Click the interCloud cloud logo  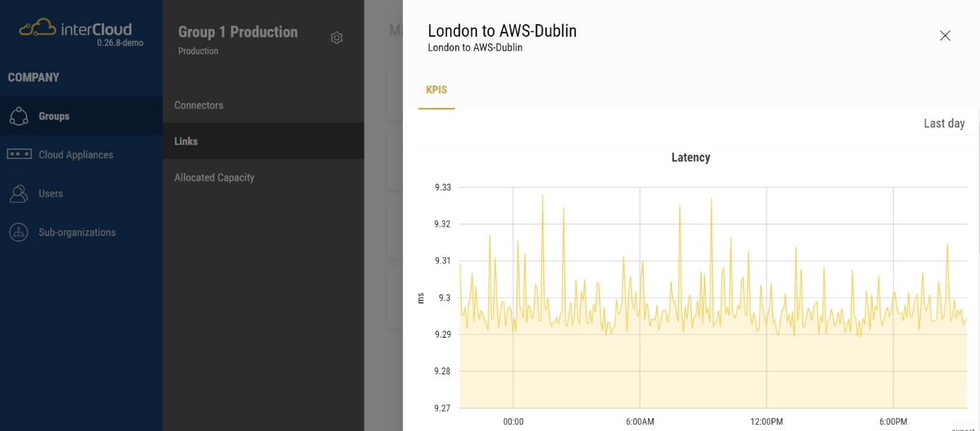coord(37,28)
